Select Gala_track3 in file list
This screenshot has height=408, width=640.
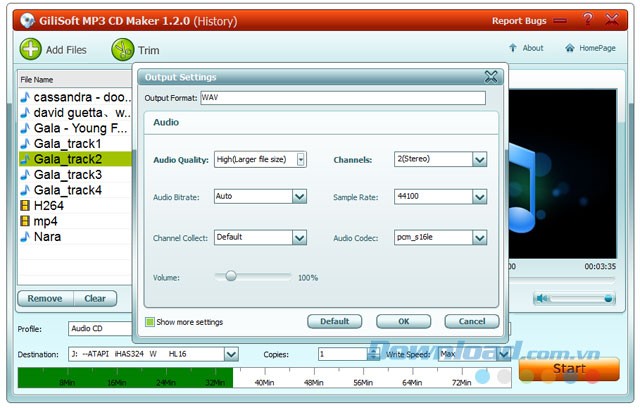click(67, 175)
